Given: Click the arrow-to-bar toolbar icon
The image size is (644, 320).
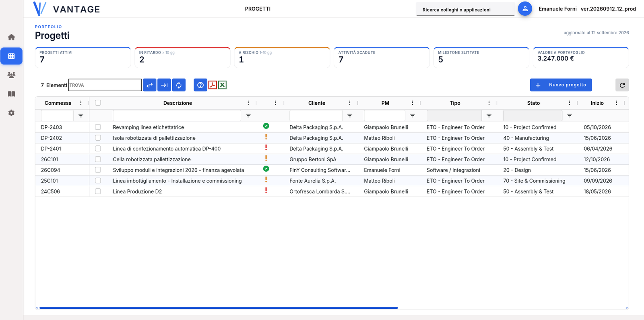Looking at the screenshot, I should (164, 85).
